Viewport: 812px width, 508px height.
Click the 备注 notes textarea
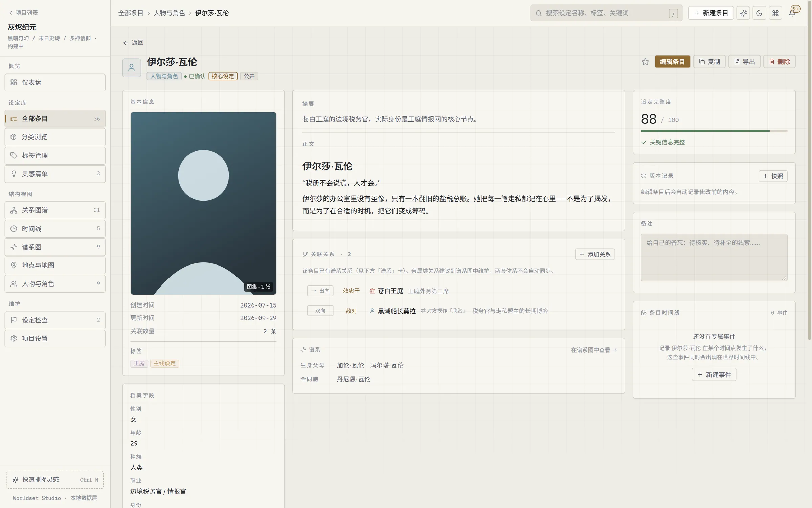click(714, 257)
